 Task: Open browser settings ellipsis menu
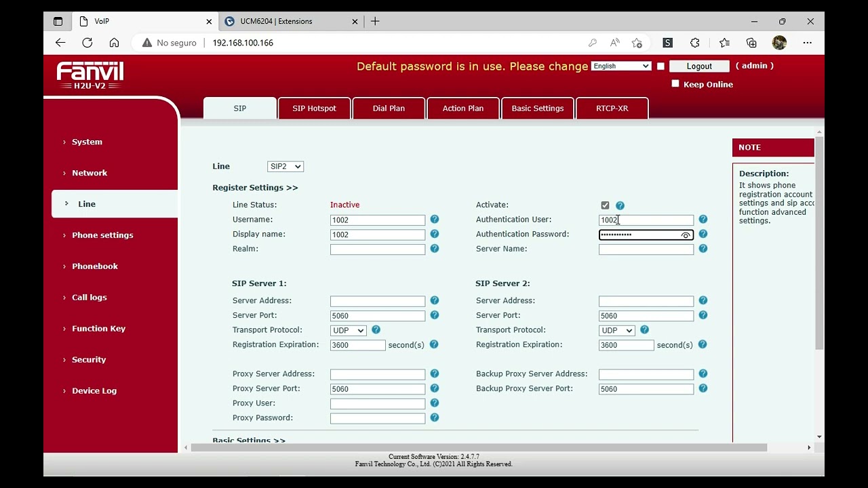807,43
